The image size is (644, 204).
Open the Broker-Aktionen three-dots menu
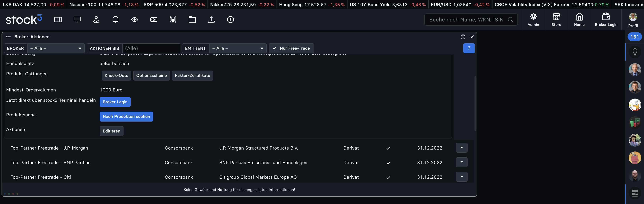(x=8, y=37)
